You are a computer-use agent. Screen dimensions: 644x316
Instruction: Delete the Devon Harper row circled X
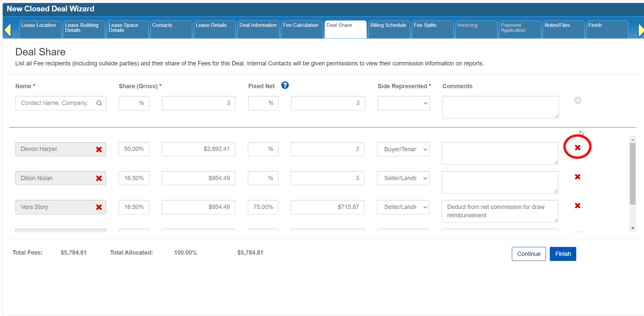point(577,148)
